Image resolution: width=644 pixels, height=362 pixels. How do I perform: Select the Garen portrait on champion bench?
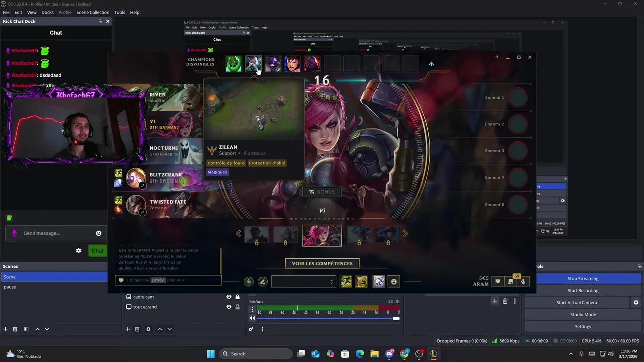292,64
